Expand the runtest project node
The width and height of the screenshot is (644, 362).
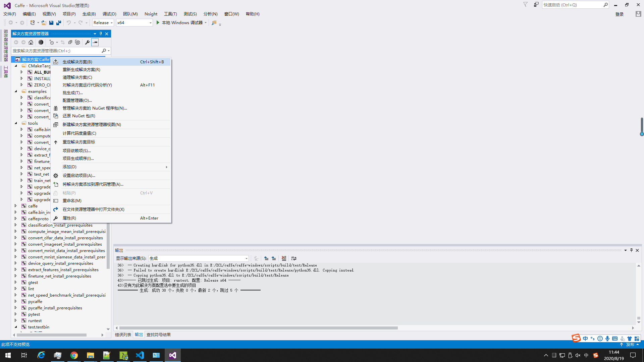[16, 320]
